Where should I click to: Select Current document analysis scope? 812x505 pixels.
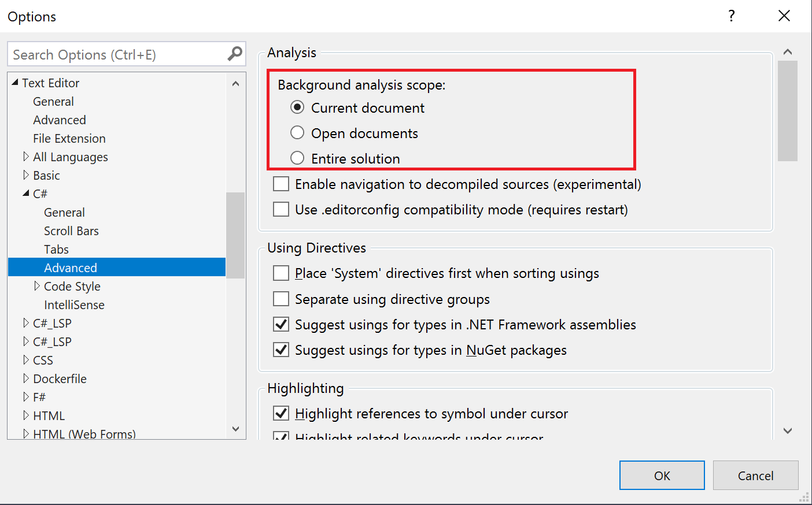297,107
